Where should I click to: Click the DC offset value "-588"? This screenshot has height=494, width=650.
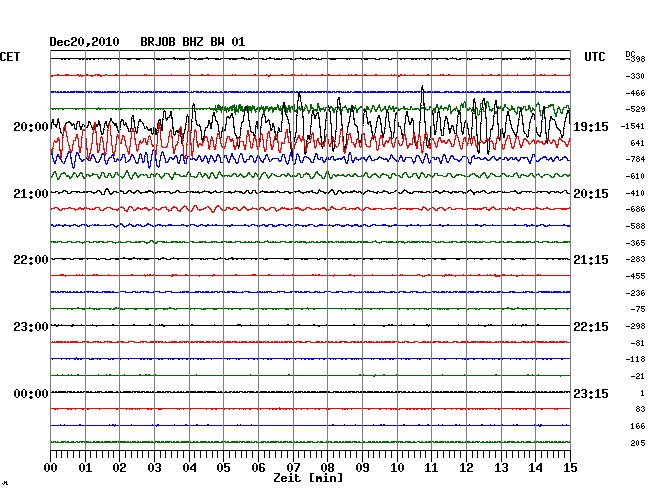pos(635,226)
